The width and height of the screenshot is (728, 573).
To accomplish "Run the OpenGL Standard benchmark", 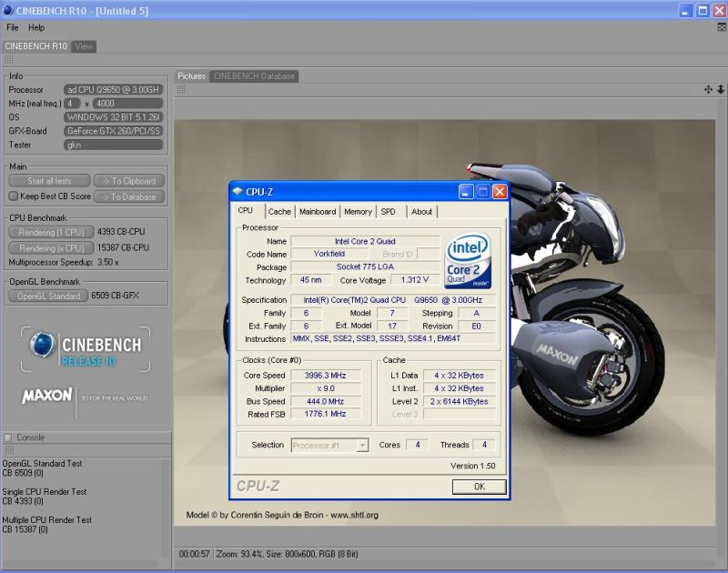I will (48, 296).
